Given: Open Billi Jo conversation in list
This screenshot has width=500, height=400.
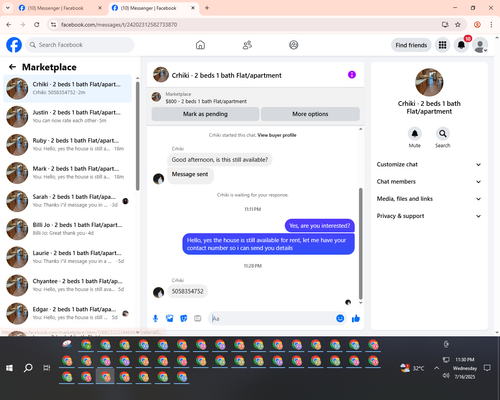Looking at the screenshot, I should point(68,229).
